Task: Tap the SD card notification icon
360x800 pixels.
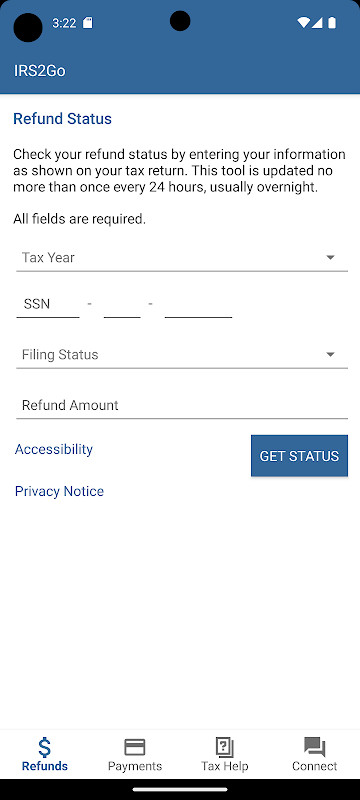Action: point(88,22)
